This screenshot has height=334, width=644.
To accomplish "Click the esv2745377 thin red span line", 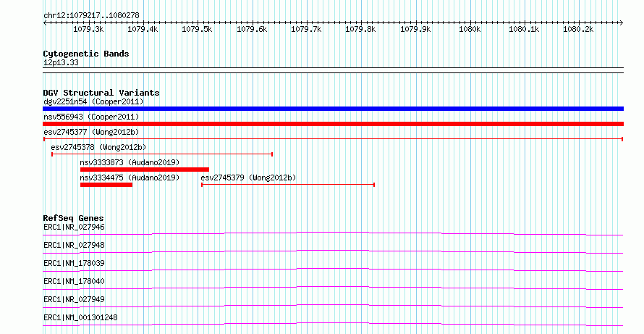I will click(x=333, y=139).
